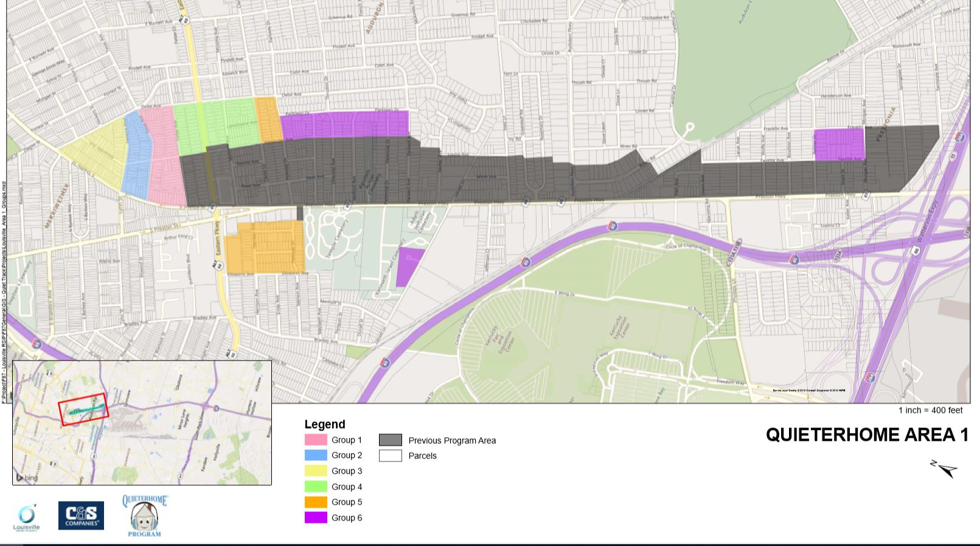Click the Louisville airport logo
980x546 pixels.
(27, 518)
